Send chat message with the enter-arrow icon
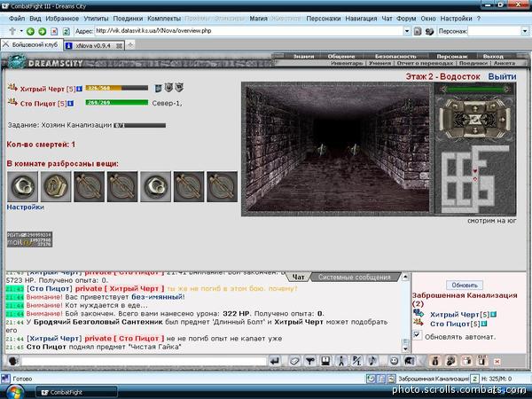The width and height of the screenshot is (532, 399). [275, 361]
